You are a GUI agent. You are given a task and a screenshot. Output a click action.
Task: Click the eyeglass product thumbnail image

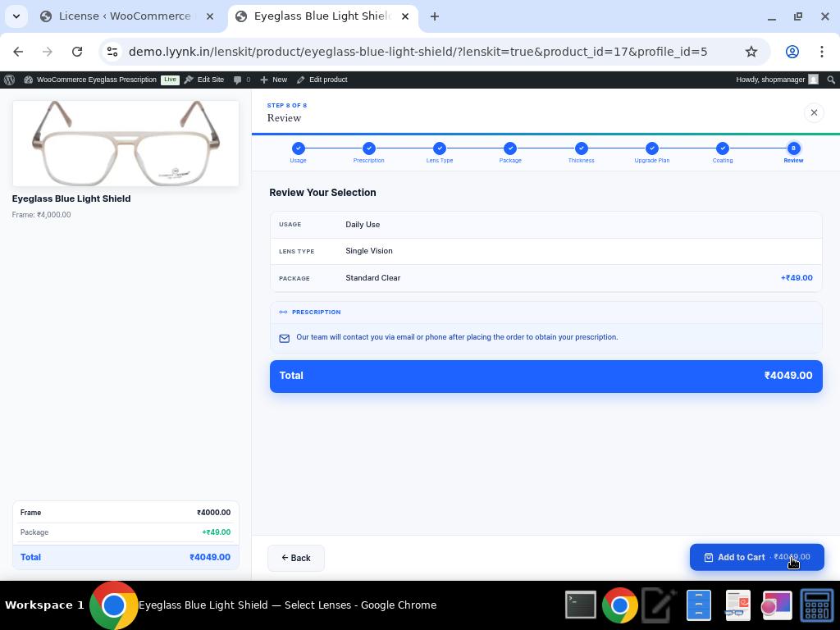point(126,144)
